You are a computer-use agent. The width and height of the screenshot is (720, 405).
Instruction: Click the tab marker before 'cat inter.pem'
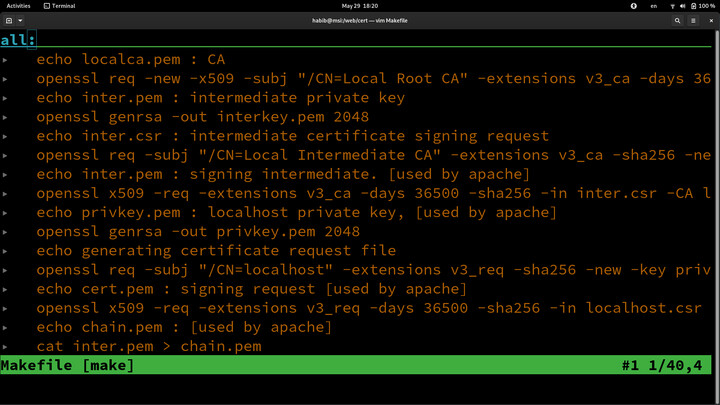[5, 347]
